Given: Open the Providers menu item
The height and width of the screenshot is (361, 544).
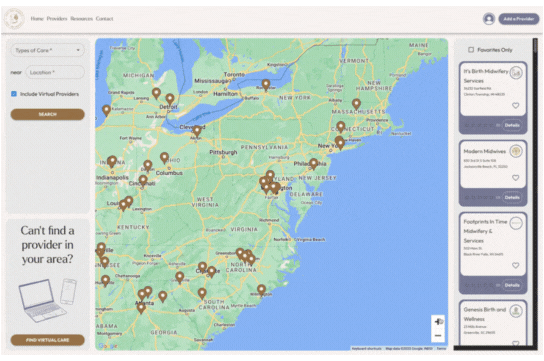Looking at the screenshot, I should [57, 19].
